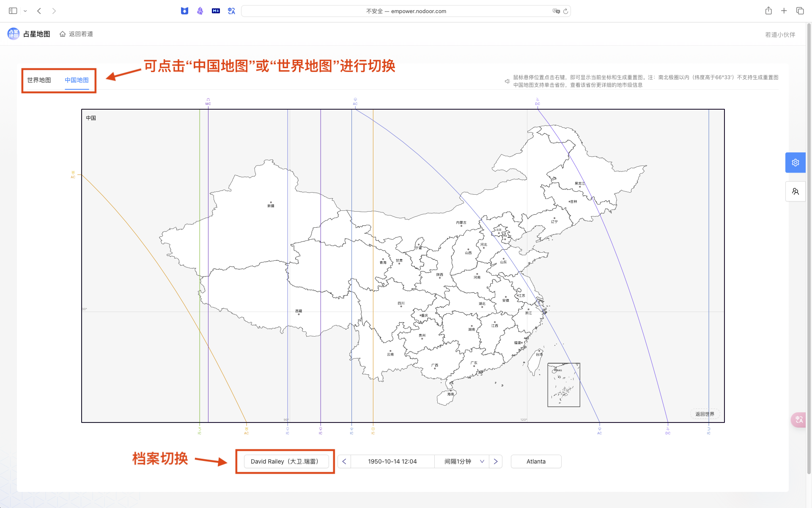The image size is (812, 508).
Task: Click the translate extension icon in toolbar
Action: [231, 11]
